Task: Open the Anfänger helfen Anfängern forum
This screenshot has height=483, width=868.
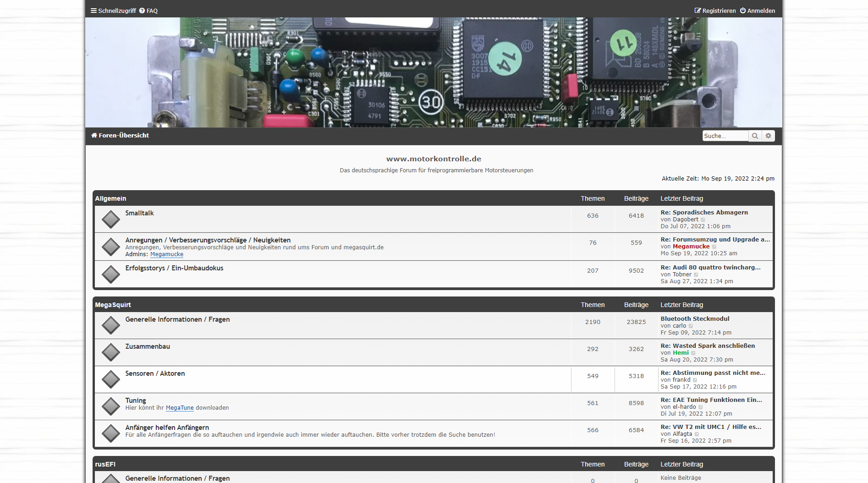Action: click(167, 428)
